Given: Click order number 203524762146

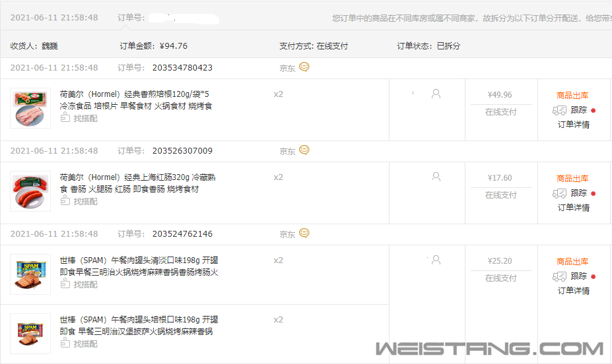Looking at the screenshot, I should point(182,233).
